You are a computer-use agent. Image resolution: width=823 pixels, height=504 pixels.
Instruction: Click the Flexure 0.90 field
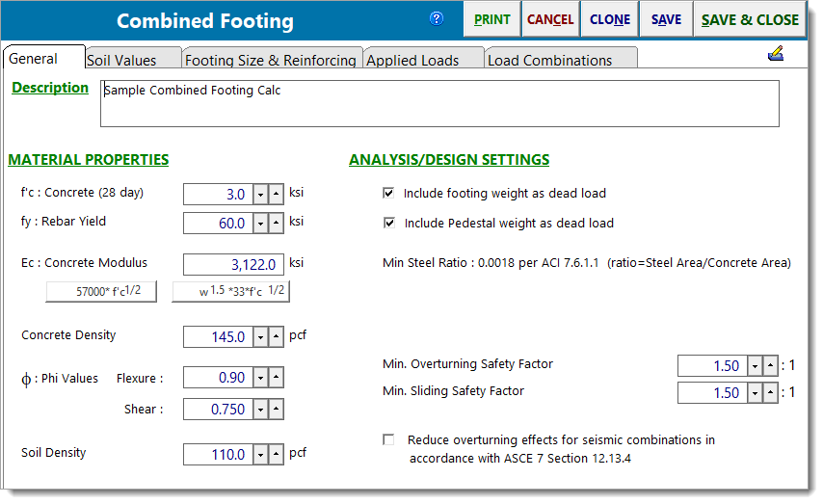pos(219,378)
